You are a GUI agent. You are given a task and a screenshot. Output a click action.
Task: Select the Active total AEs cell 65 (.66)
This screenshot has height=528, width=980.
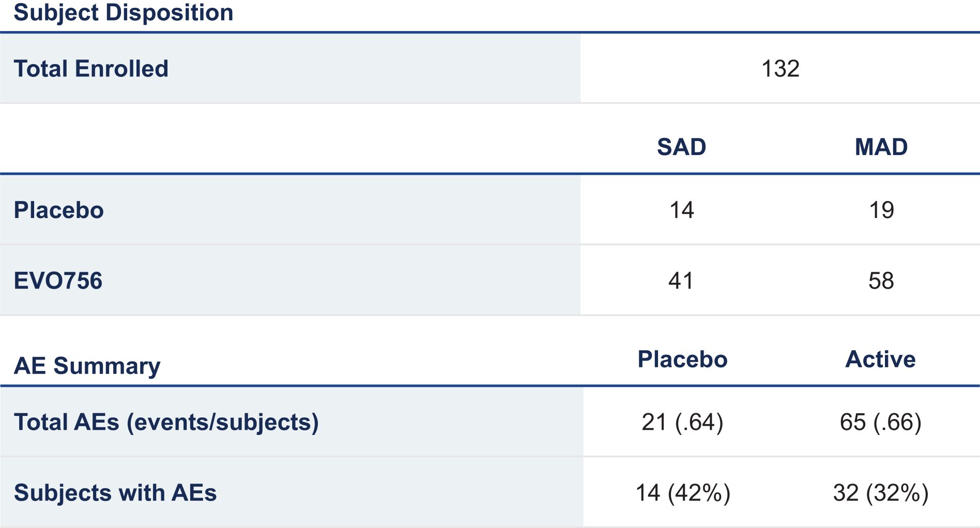[880, 422]
